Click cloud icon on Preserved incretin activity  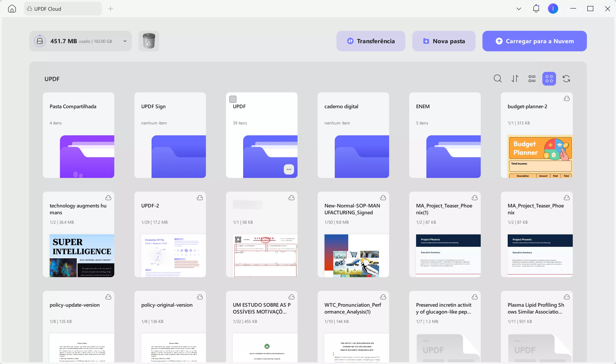475,297
